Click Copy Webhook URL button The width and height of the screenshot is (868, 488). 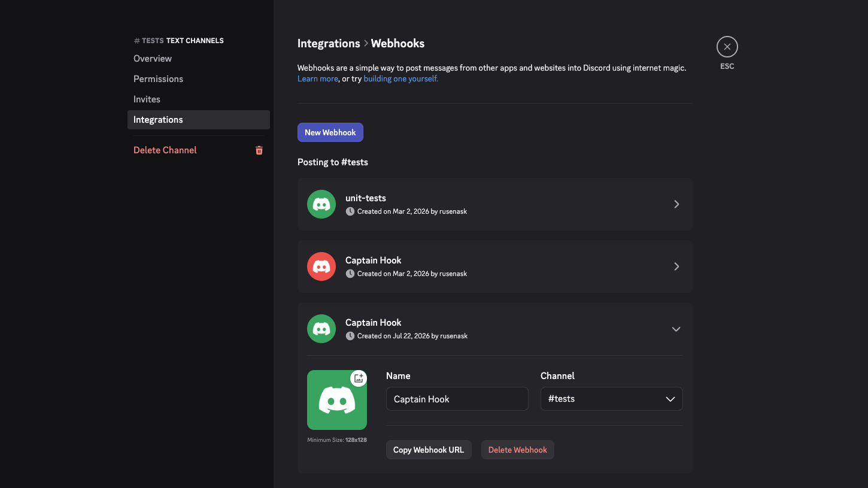[429, 450]
